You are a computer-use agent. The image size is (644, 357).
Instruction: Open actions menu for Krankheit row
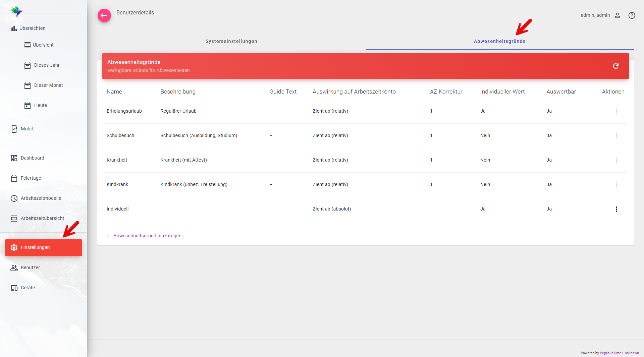616,160
